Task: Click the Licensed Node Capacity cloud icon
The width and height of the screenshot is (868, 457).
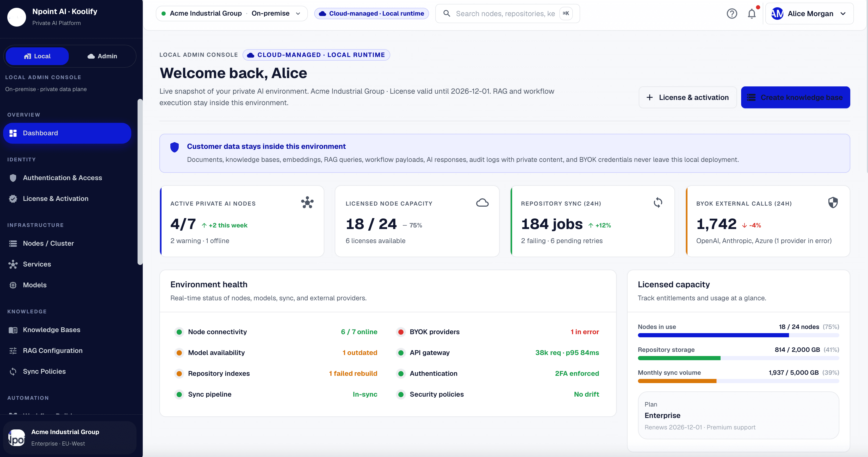Action: click(x=482, y=202)
